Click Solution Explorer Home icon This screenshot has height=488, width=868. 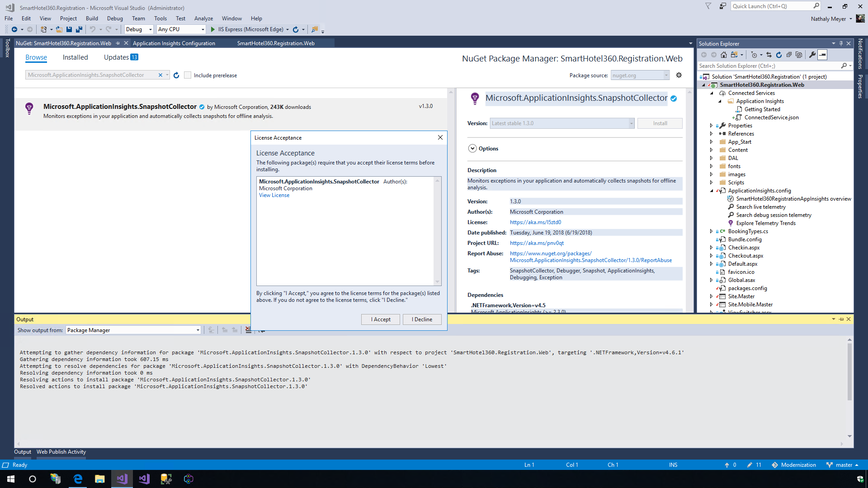[724, 55]
